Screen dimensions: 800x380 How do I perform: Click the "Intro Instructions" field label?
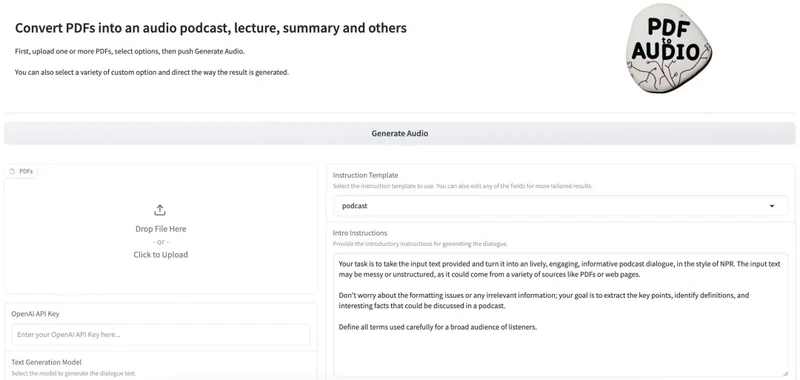[x=360, y=233]
